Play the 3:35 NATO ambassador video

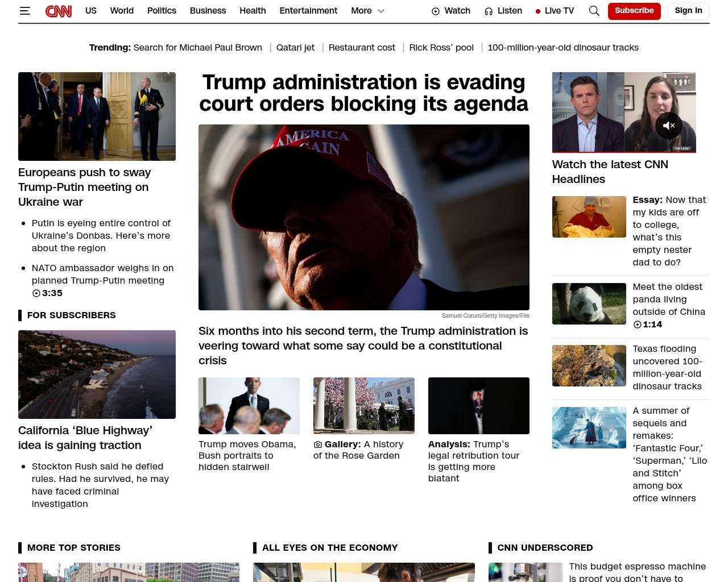(36, 293)
